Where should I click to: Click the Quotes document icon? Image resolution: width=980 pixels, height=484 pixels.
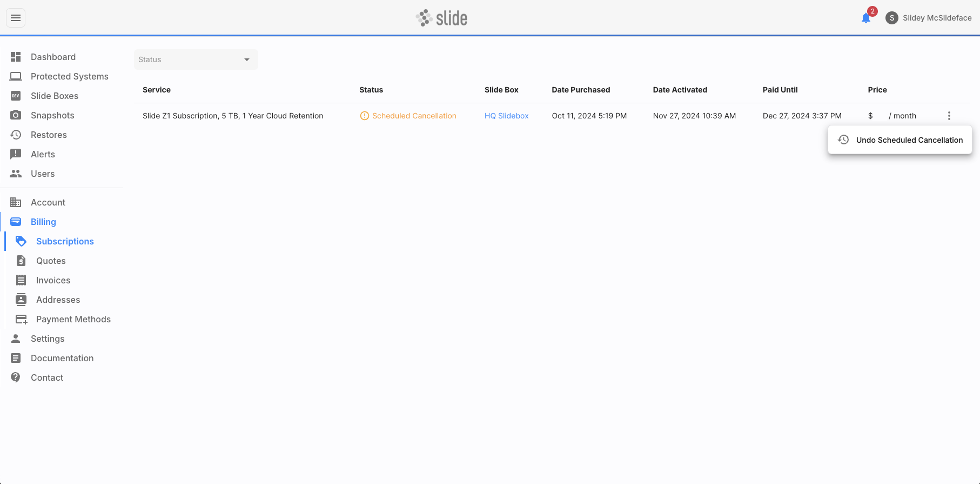(x=21, y=261)
